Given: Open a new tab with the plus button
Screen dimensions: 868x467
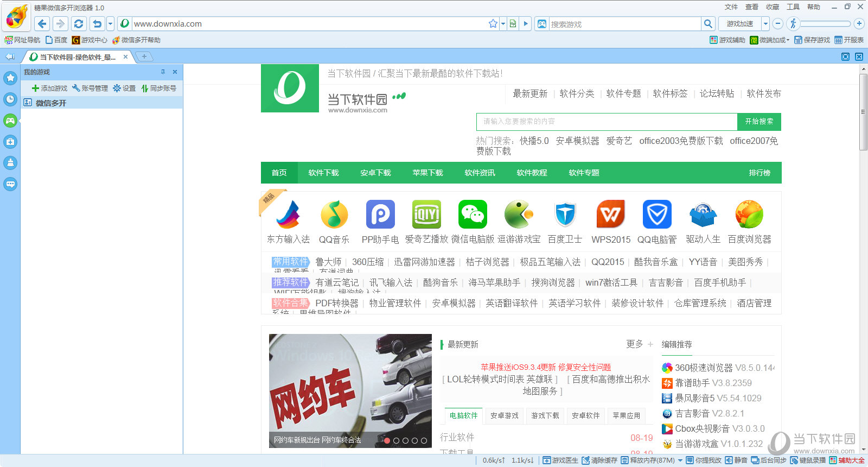Looking at the screenshot, I should pyautogui.click(x=144, y=56).
